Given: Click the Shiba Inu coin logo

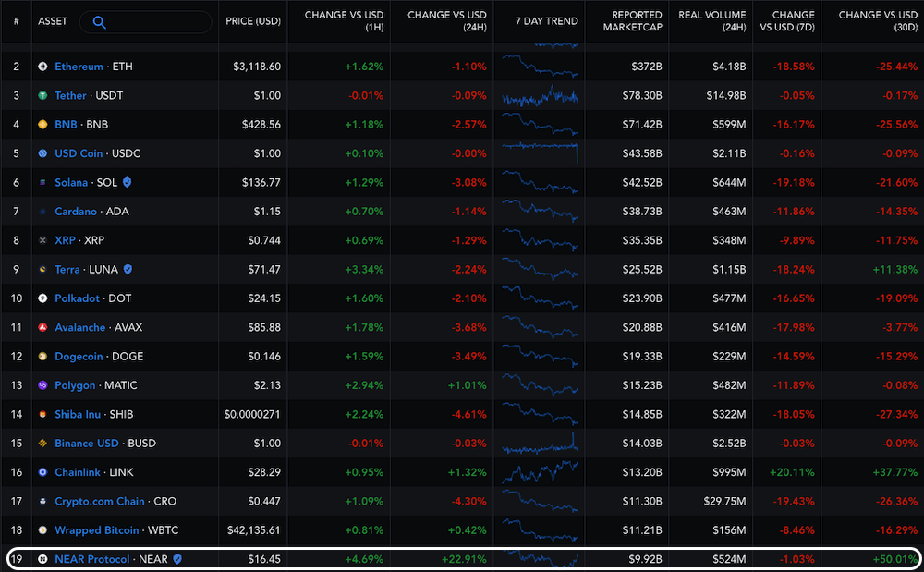Looking at the screenshot, I should click(x=43, y=414).
